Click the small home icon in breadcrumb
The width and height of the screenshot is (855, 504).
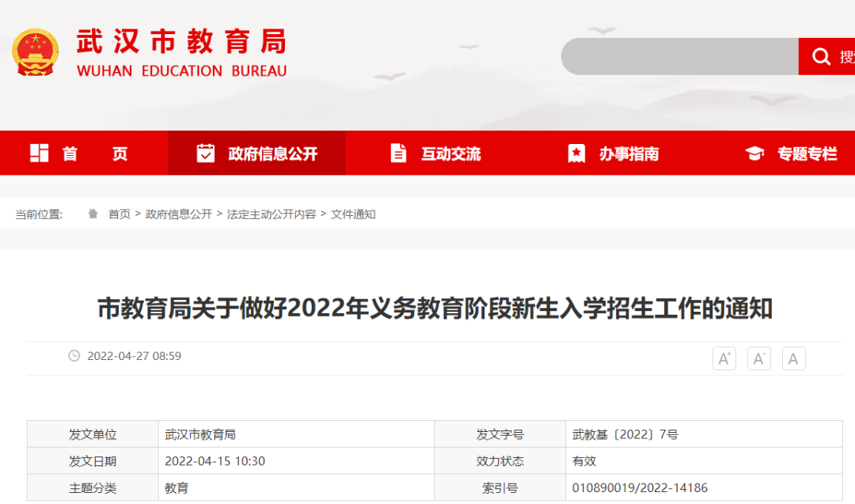point(93,214)
